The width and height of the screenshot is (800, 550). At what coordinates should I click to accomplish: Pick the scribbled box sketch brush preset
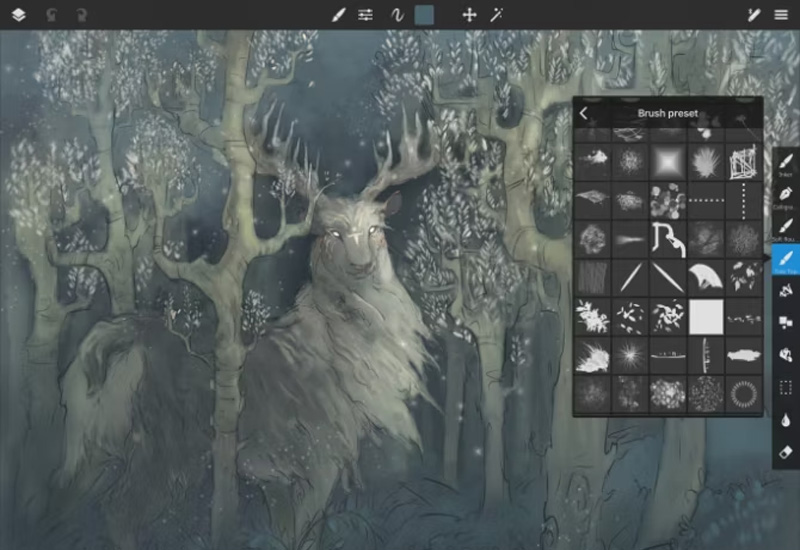[x=743, y=161]
